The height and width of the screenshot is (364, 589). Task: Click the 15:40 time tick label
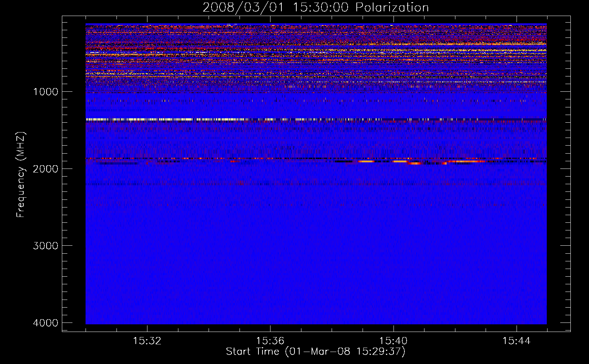point(393,341)
